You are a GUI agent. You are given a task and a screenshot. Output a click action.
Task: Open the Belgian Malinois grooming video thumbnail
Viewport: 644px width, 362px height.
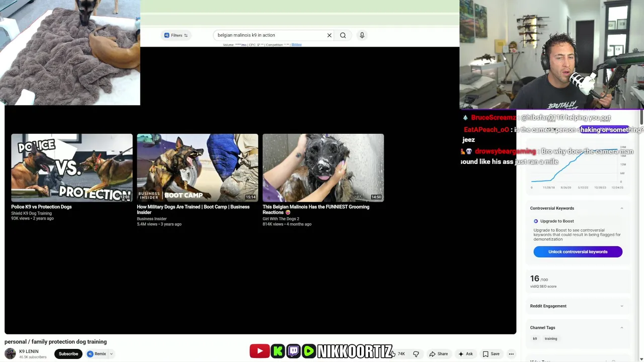coord(324,168)
